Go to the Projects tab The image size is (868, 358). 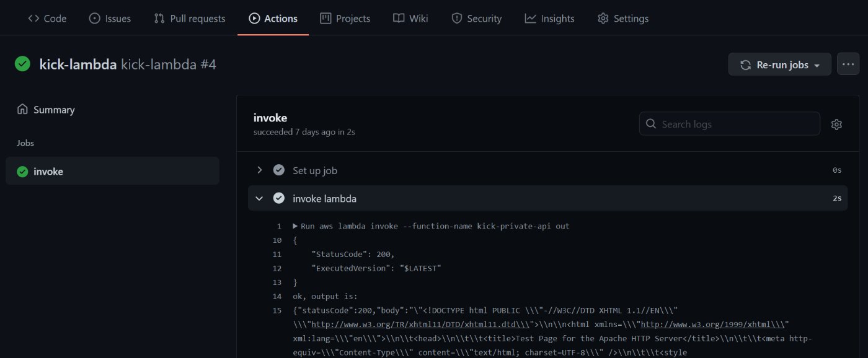[345, 19]
